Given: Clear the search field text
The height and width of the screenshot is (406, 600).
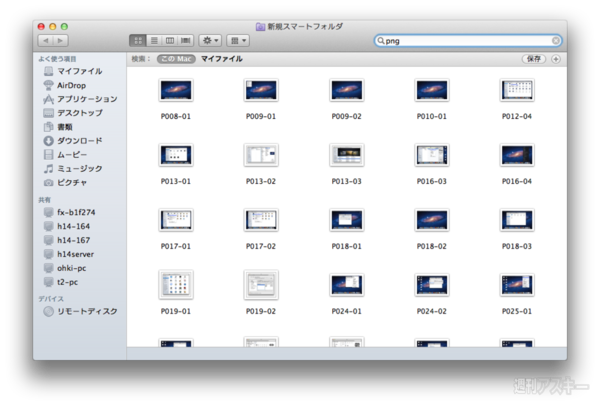Looking at the screenshot, I should point(556,41).
